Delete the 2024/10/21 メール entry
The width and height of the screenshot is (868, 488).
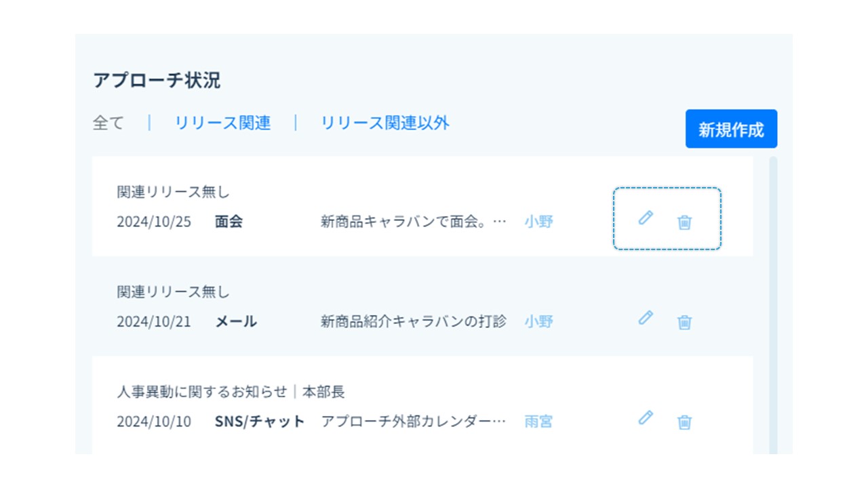pos(684,322)
